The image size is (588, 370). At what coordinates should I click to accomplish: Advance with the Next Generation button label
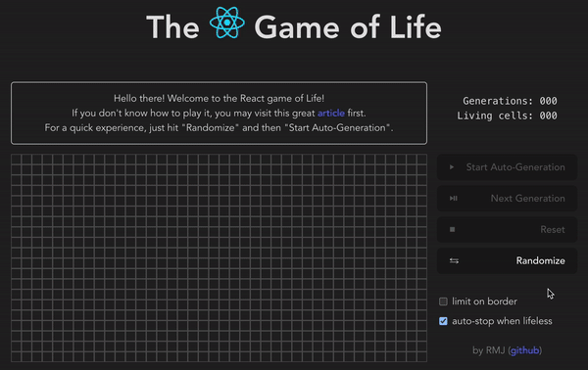(x=527, y=199)
